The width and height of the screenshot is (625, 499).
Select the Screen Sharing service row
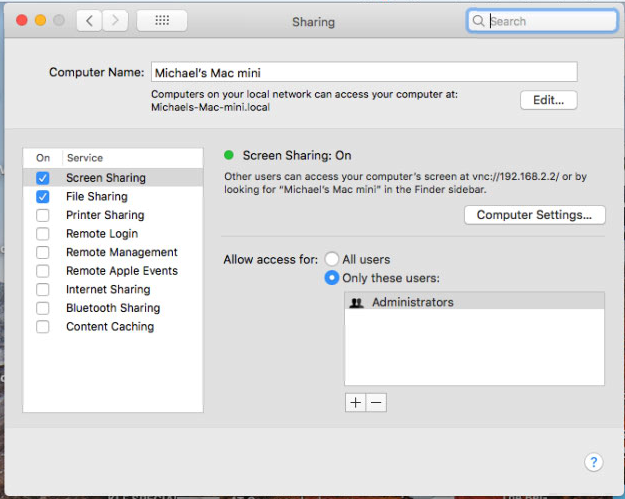(113, 178)
